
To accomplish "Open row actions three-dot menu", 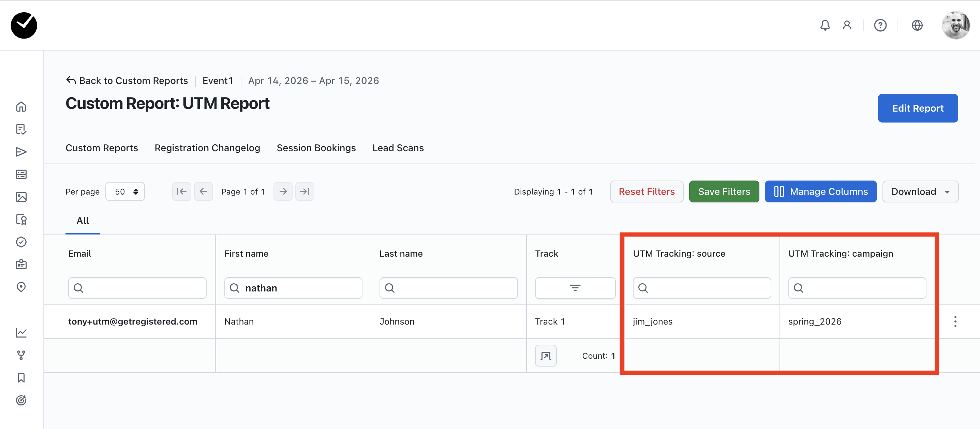I will point(955,321).
